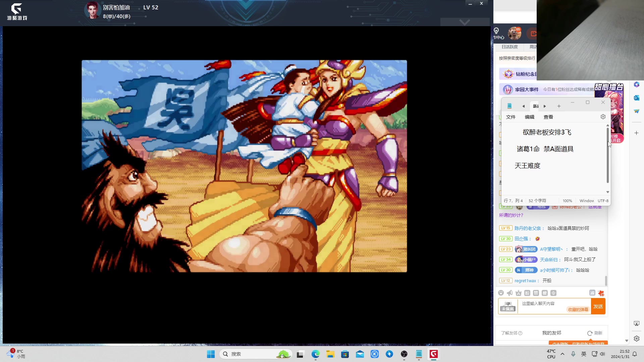The height and width of the screenshot is (362, 644).
Task: Click the 100% zoom level in Notepad status bar
Action: (x=567, y=201)
